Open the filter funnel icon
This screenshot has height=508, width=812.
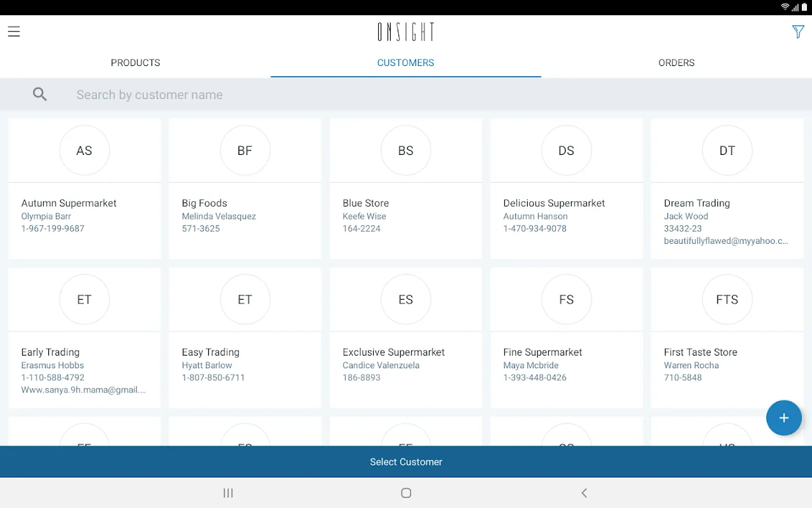click(798, 32)
